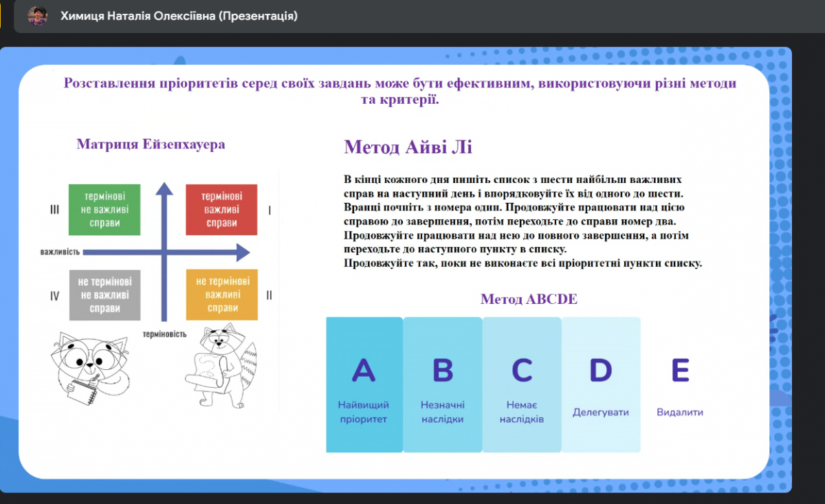The height and width of the screenshot is (504, 825).
Task: Select the red термінові важливі справи box
Action: coord(221,210)
